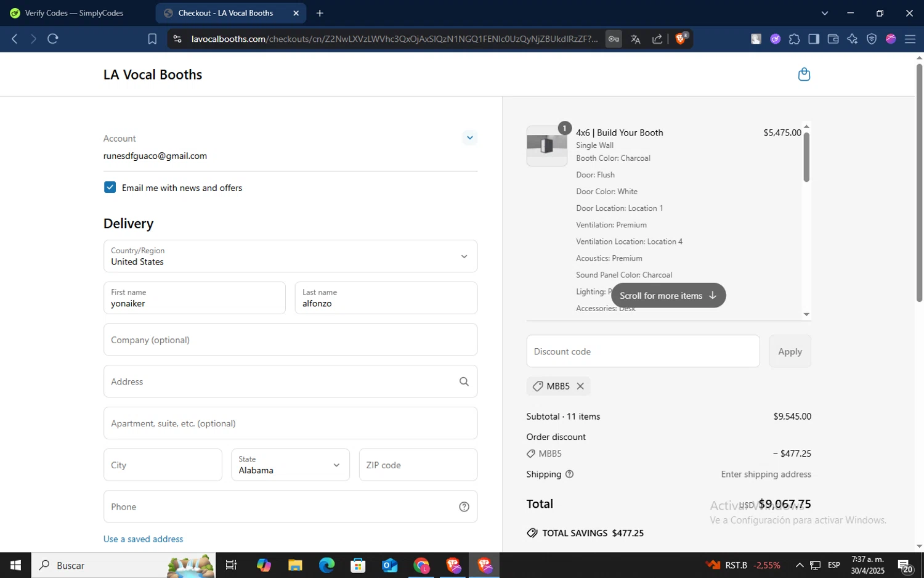The width and height of the screenshot is (924, 578).
Task: Switch to Verify Codes SimplyCodes tab
Action: 75,13
